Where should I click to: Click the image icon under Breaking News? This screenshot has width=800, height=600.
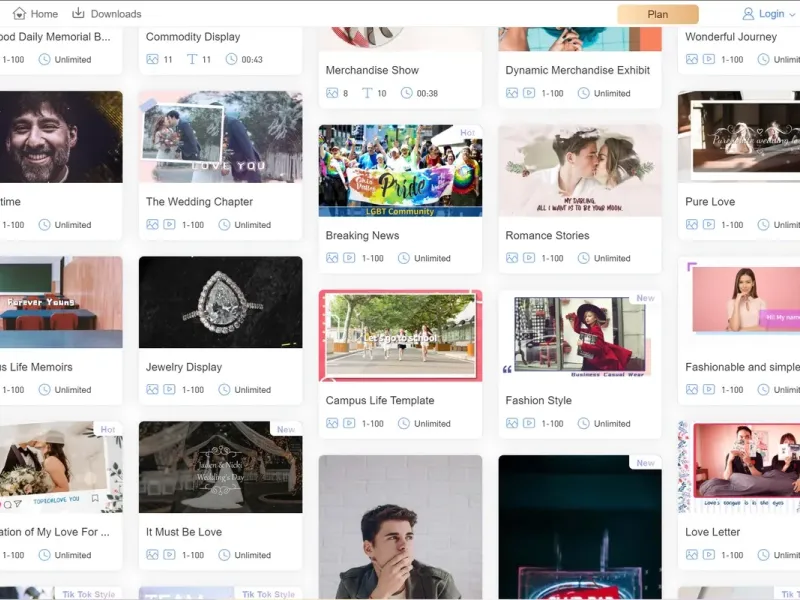click(x=332, y=258)
